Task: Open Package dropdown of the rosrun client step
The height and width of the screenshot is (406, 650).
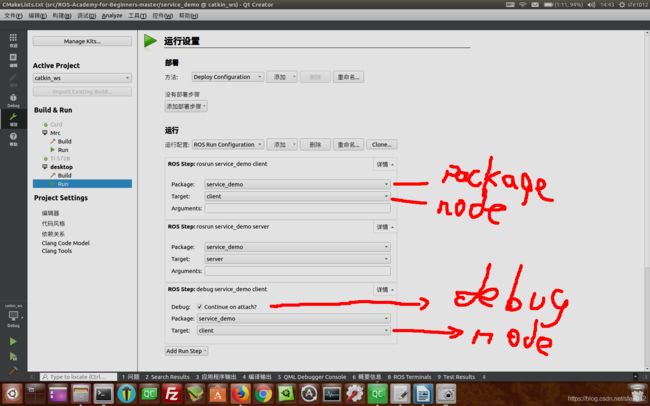Action: pos(297,184)
